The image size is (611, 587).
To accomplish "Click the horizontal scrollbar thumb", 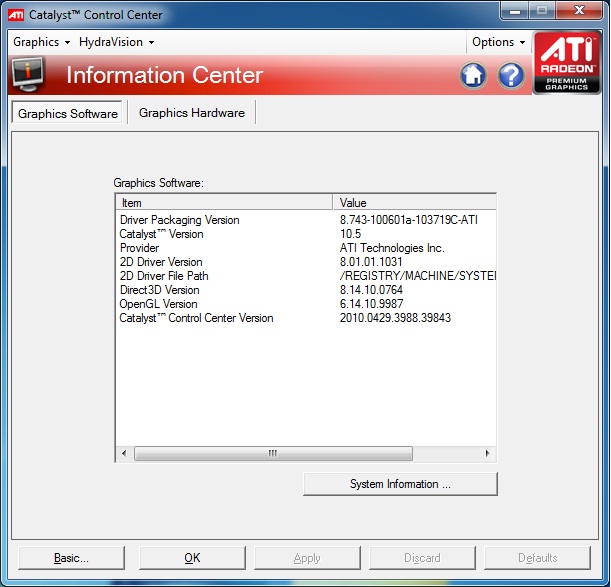I will click(x=273, y=453).
